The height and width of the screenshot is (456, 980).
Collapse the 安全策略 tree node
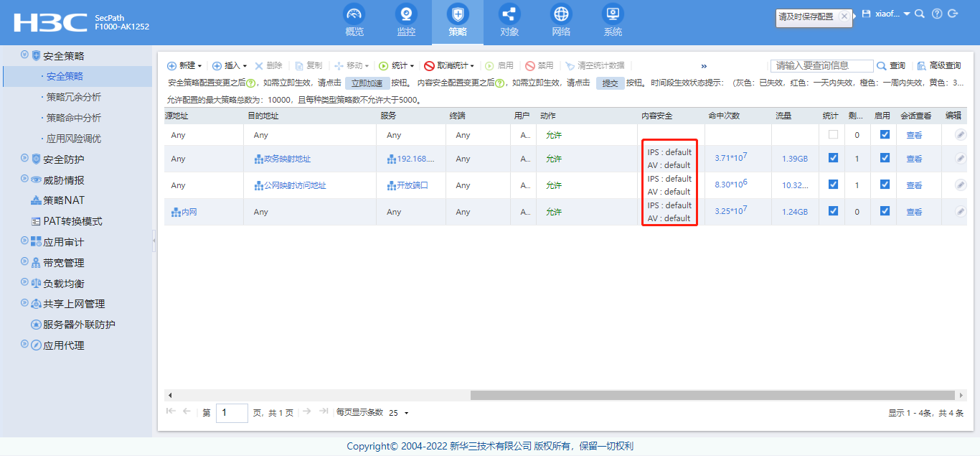25,55
